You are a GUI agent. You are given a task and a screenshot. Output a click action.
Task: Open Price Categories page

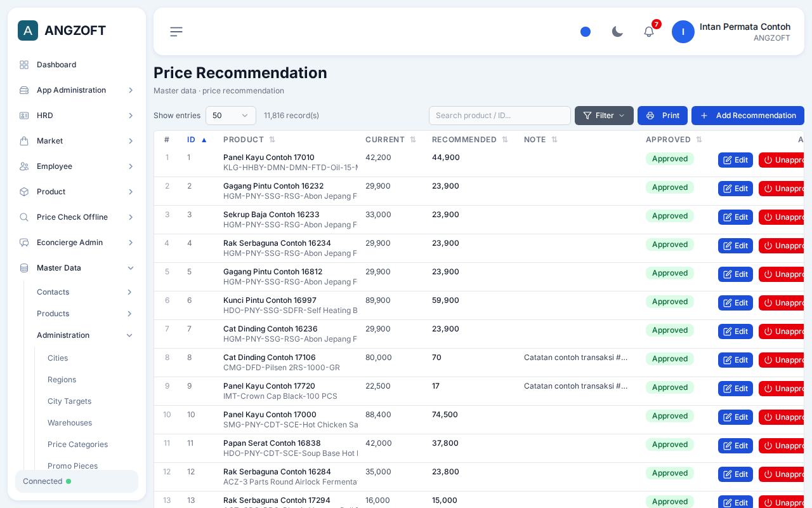pyautogui.click(x=77, y=444)
